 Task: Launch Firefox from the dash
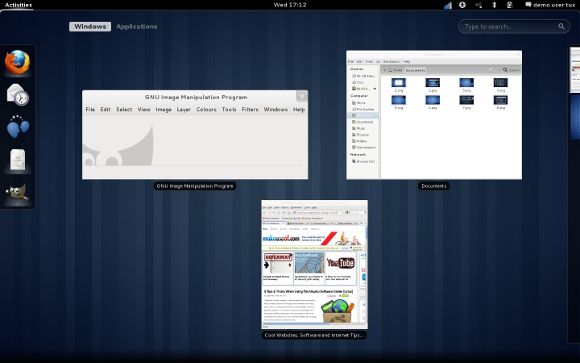tap(17, 62)
